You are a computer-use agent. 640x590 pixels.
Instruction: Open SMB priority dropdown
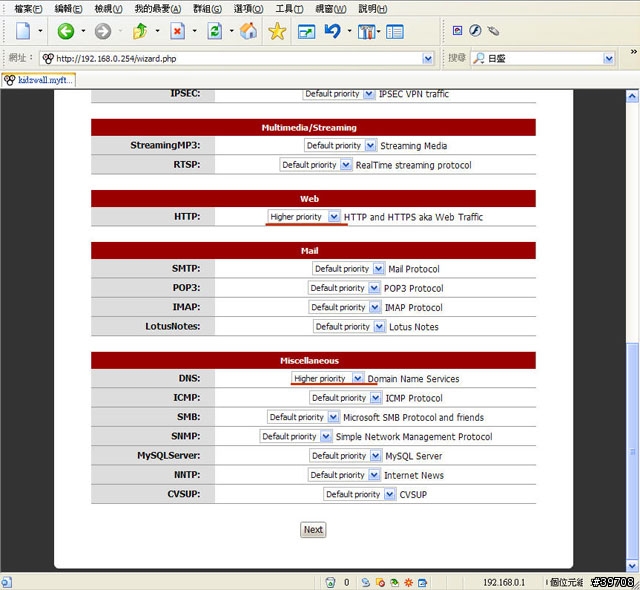tap(303, 417)
